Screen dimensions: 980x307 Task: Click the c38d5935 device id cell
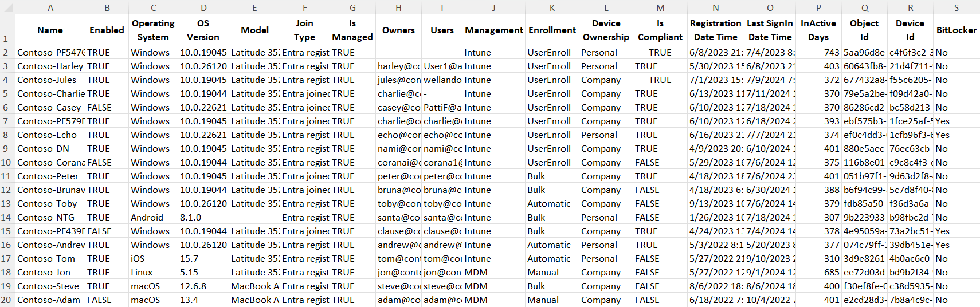pyautogui.click(x=910, y=286)
